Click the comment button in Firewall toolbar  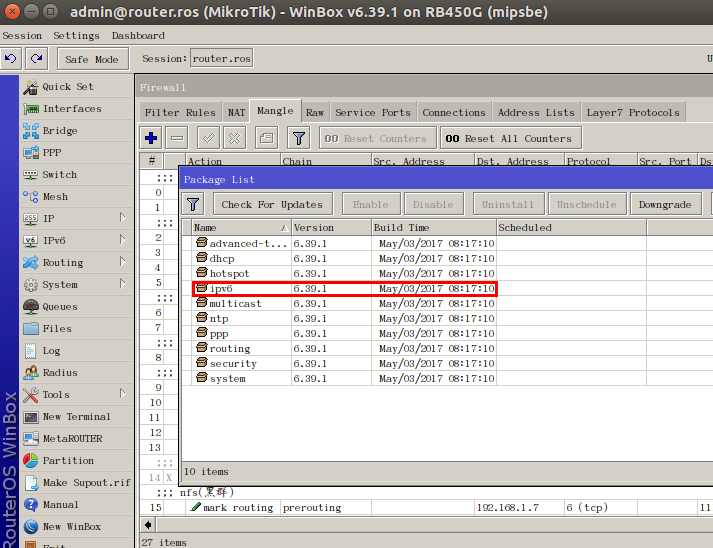coord(266,138)
